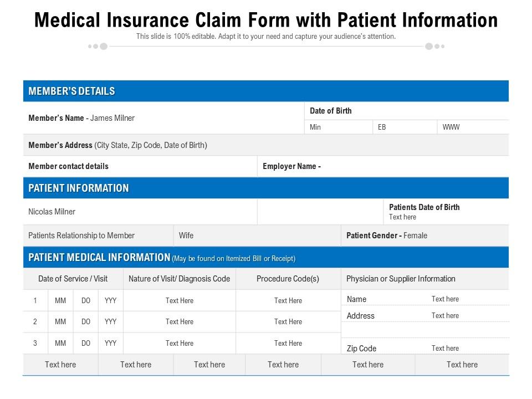Click the 'MM' cell in service row 2
The height and width of the screenshot is (399, 532).
(60, 322)
